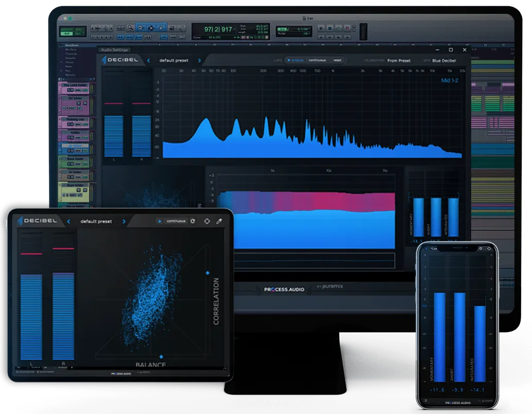Click the play arrow on the tablet header

point(159,221)
